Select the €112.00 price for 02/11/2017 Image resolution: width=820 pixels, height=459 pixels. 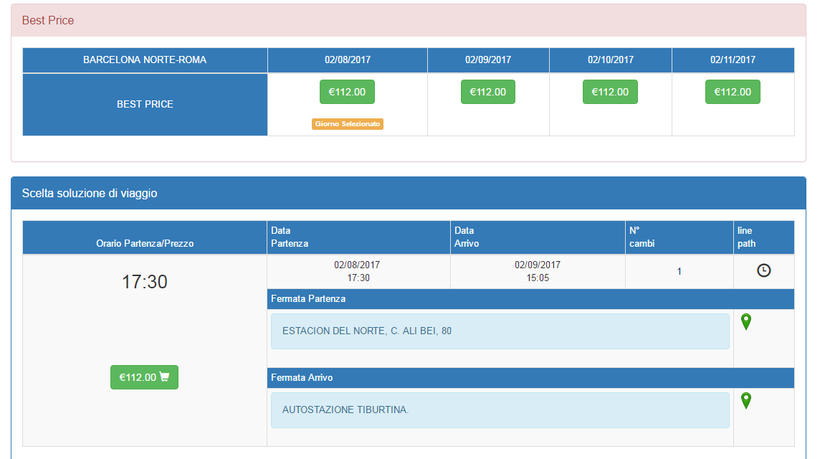(x=732, y=92)
